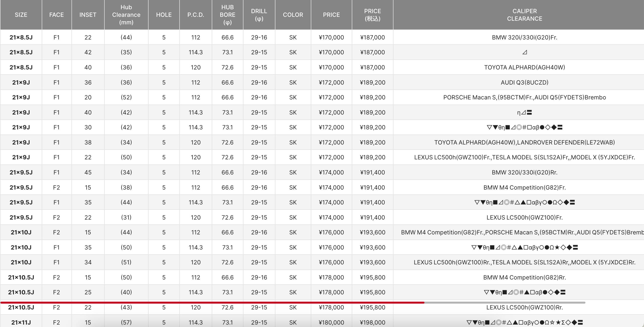Screen dimensions: 644x327
Task: Click the P.C.D. column header
Action: [196, 15]
